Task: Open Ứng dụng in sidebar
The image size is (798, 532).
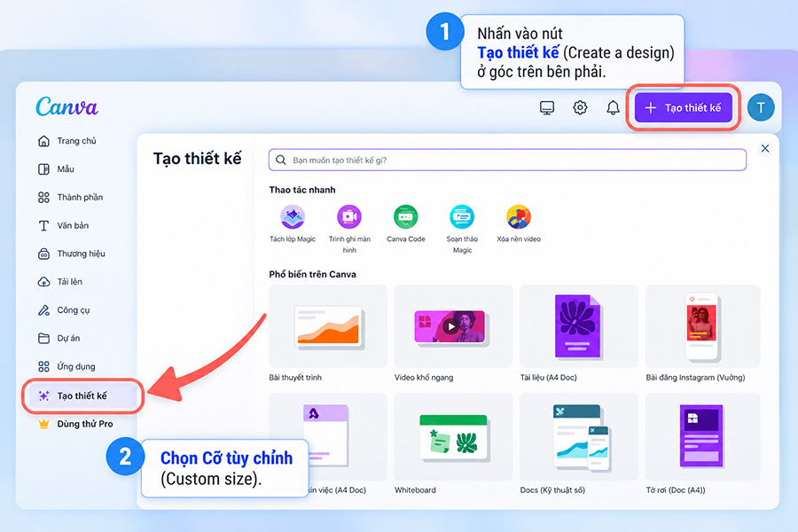Action: pos(66,366)
